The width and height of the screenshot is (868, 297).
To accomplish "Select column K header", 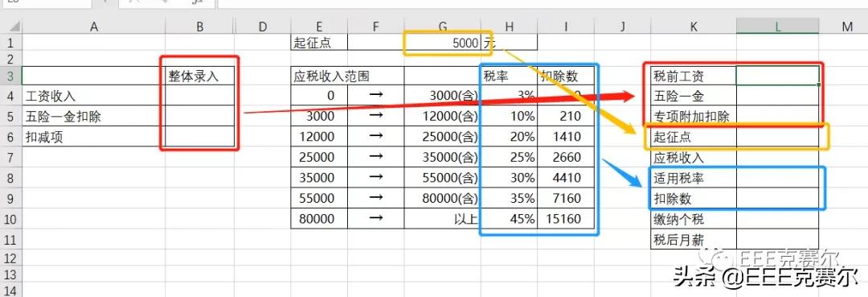I will tap(694, 26).
